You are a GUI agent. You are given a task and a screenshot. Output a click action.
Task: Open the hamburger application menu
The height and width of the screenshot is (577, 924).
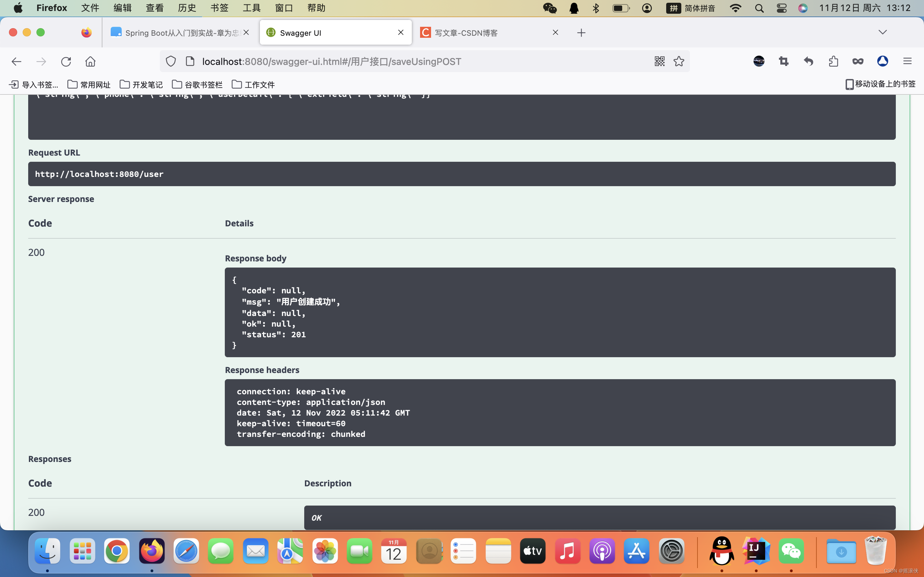pos(907,61)
